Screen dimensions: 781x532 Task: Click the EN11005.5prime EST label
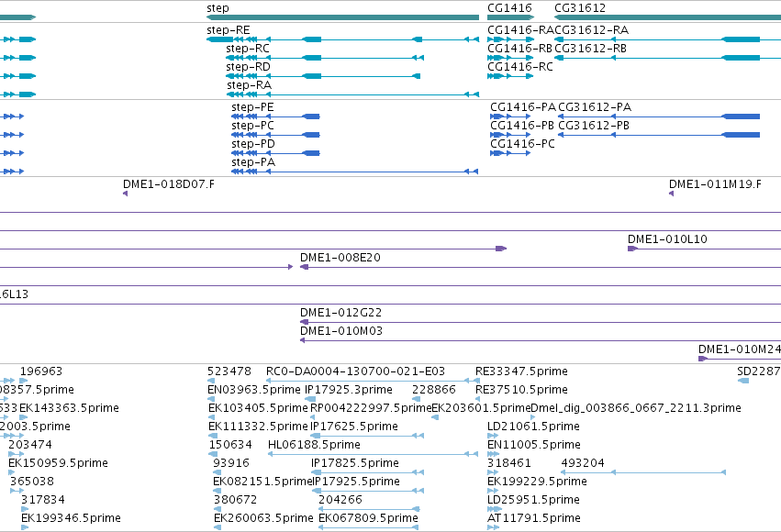(x=534, y=445)
